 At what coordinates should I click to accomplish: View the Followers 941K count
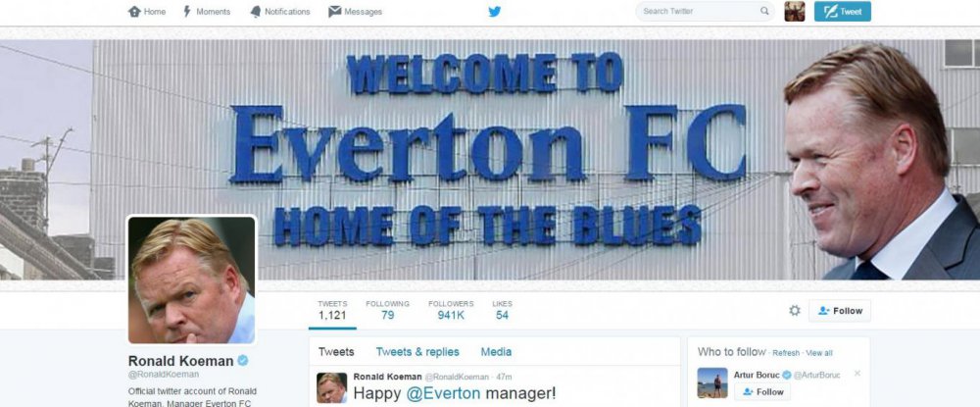[451, 310]
